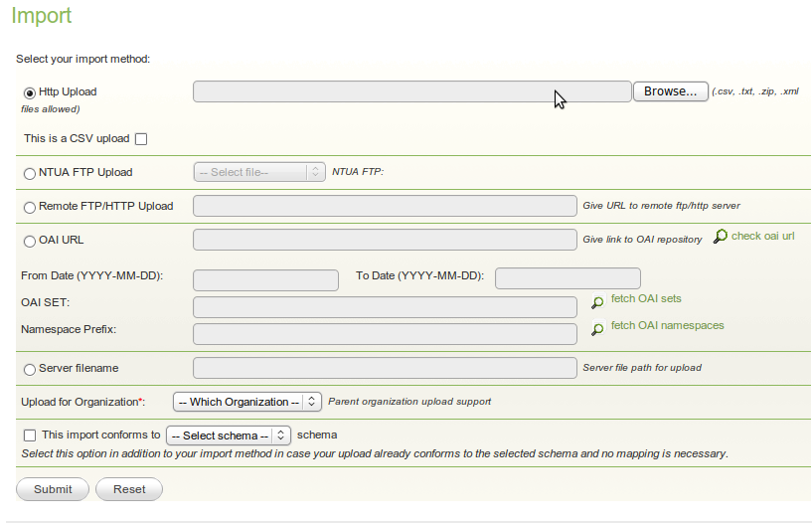Select the NTUA FTP Upload option
Screen dimensions: 812x523
30,173
